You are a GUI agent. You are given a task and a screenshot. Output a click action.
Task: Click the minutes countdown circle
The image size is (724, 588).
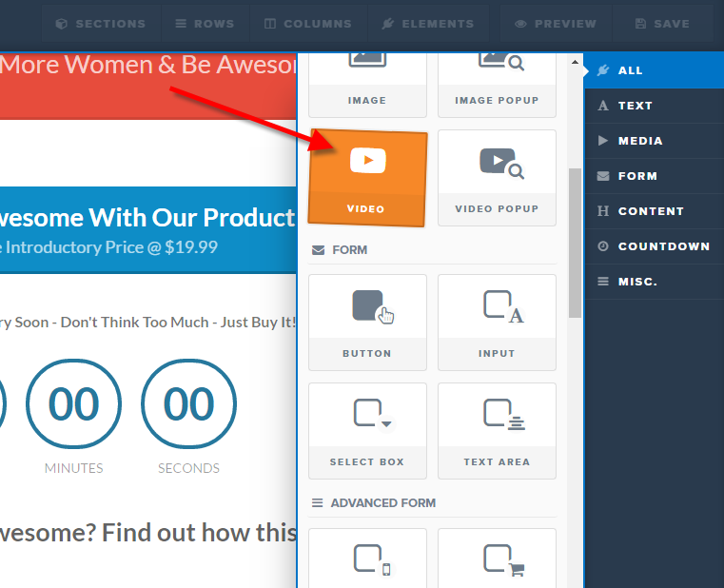point(74,404)
